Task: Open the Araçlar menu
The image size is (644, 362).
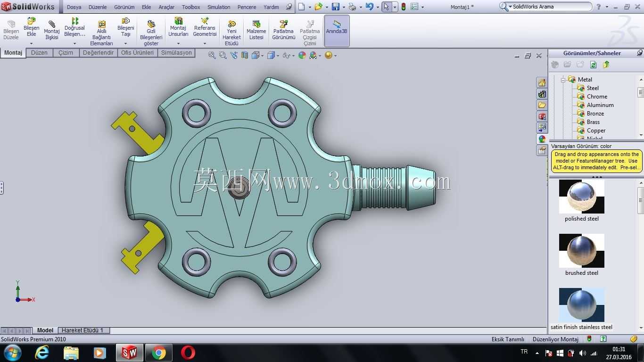Action: (x=166, y=7)
